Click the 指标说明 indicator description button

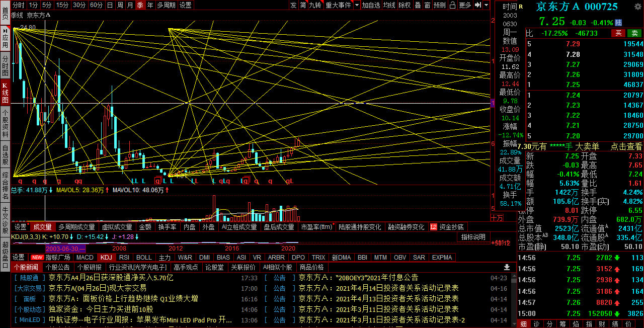(x=473, y=237)
